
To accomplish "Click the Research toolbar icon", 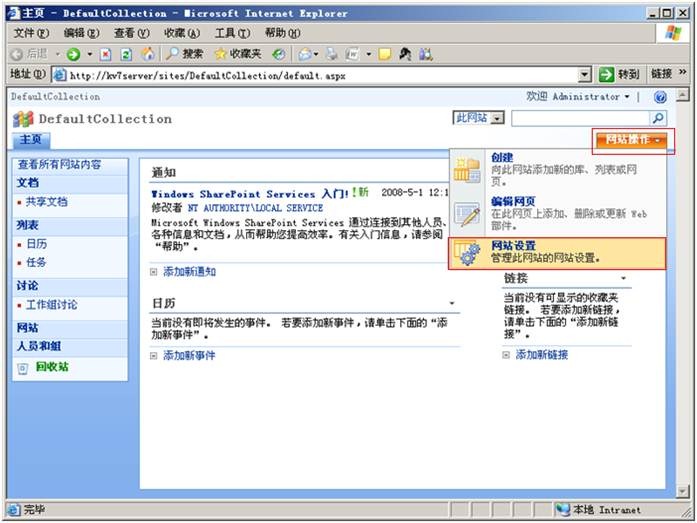I will pyautogui.click(x=405, y=54).
